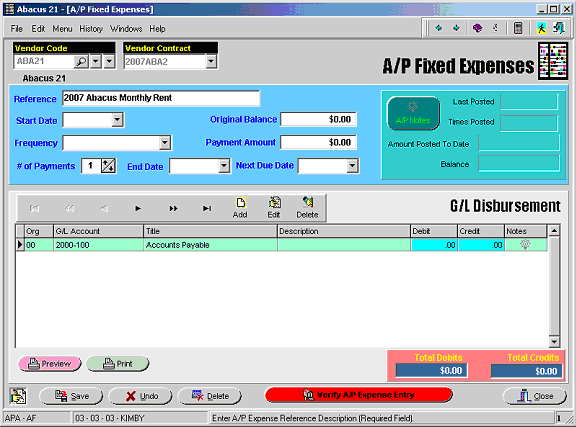Image resolution: width=576 pixels, height=427 pixels.
Task: Click the # of Payments calculator icon
Action: point(108,166)
